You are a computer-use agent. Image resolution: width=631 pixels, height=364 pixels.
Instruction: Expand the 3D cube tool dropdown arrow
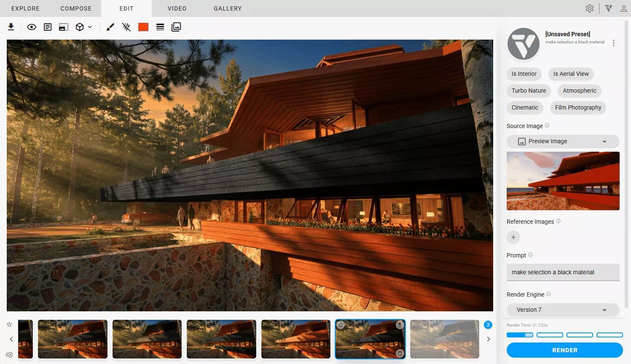click(x=90, y=27)
